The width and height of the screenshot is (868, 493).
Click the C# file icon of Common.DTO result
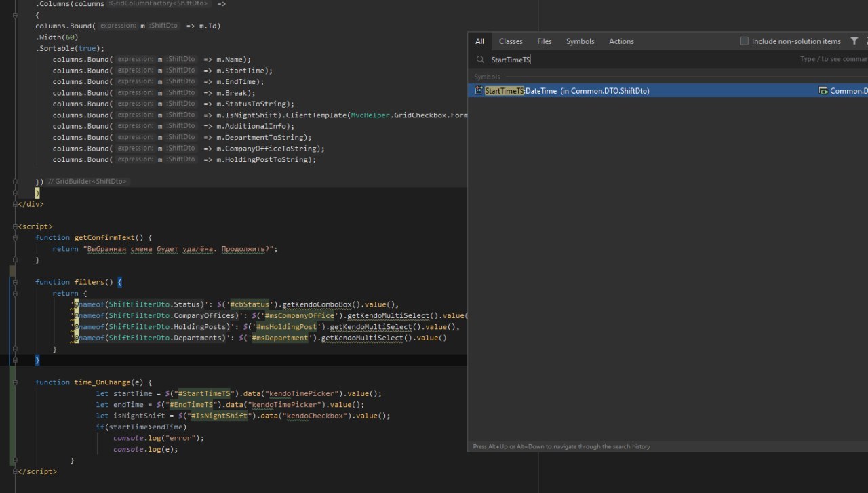[x=823, y=90]
